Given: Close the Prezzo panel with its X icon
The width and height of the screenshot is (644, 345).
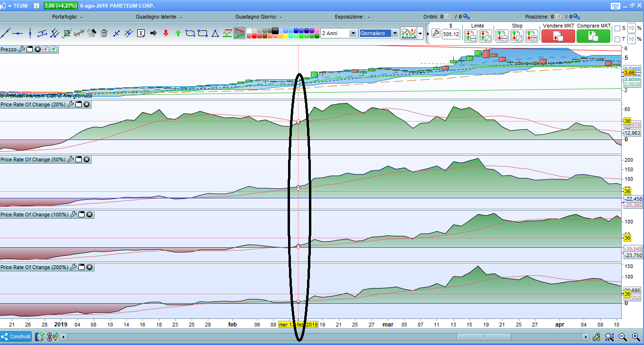Looking at the screenshot, I should 37,49.
